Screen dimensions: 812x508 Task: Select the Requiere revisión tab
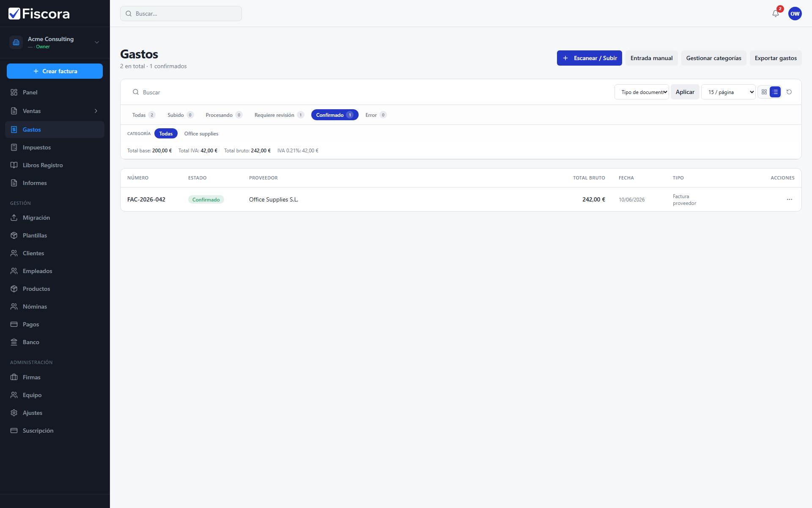point(279,115)
